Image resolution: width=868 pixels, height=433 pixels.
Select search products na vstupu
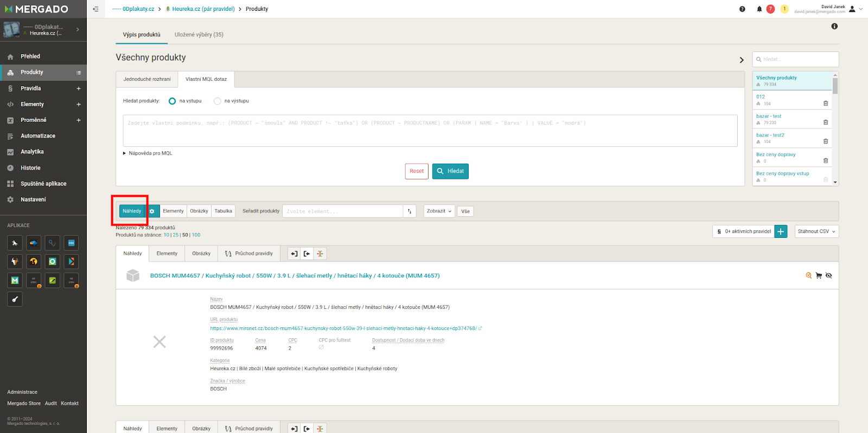pos(173,101)
